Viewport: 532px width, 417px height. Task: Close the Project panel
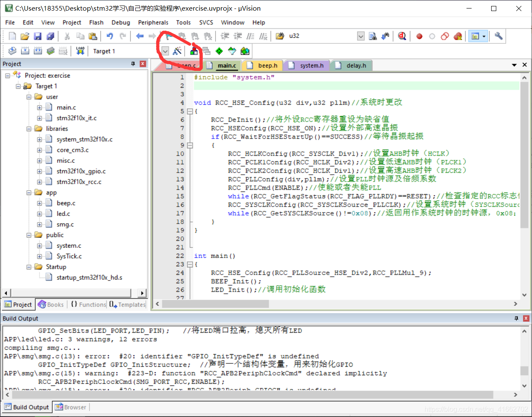click(x=143, y=64)
